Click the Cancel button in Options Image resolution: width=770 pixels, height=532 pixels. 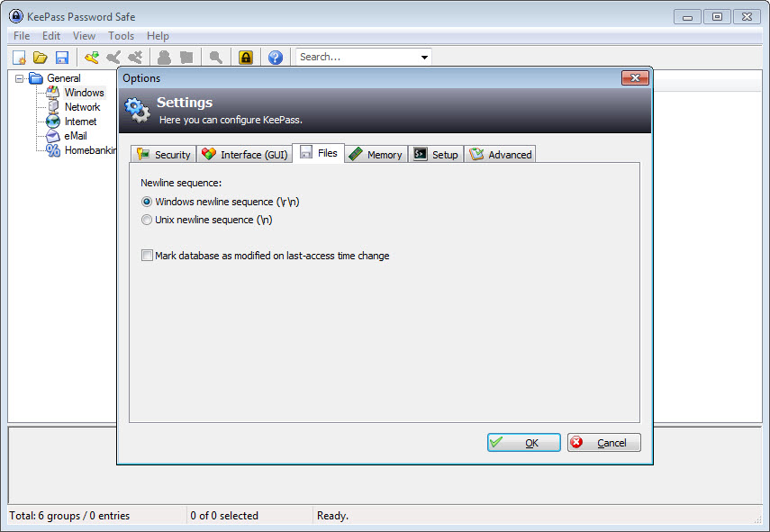(604, 443)
